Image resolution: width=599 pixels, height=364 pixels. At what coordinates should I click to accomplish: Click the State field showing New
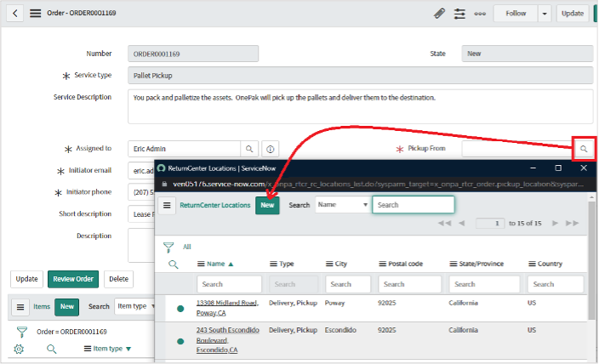click(x=528, y=54)
